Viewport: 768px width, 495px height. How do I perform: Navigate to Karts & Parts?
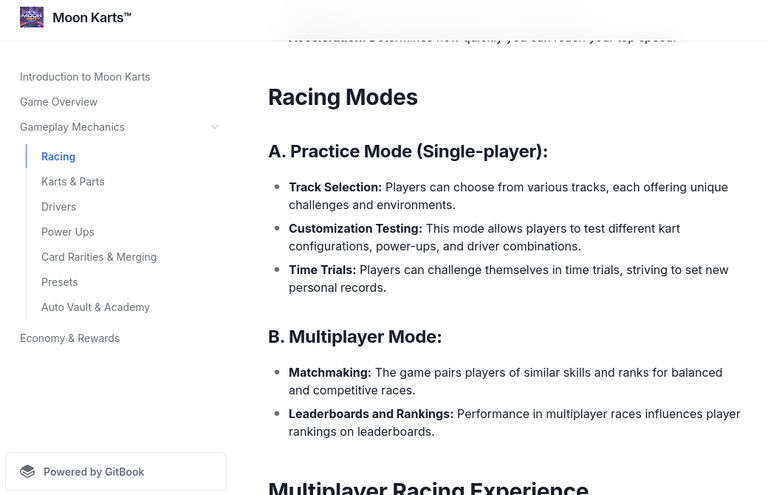point(73,182)
